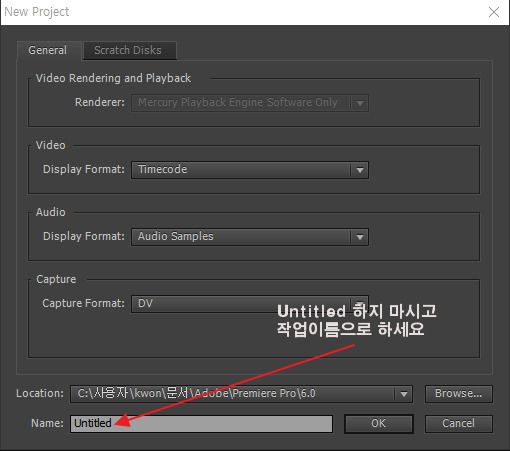
Task: Confirm the new project with OK
Action: (x=378, y=424)
